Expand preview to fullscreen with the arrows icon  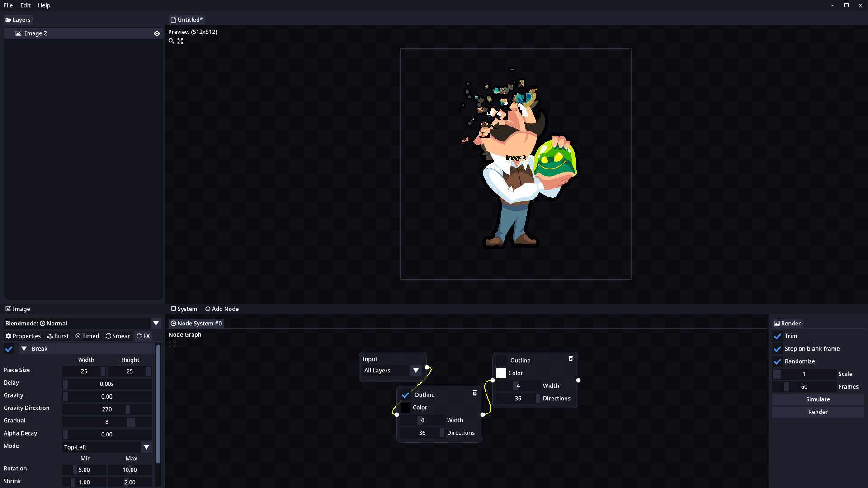click(180, 41)
